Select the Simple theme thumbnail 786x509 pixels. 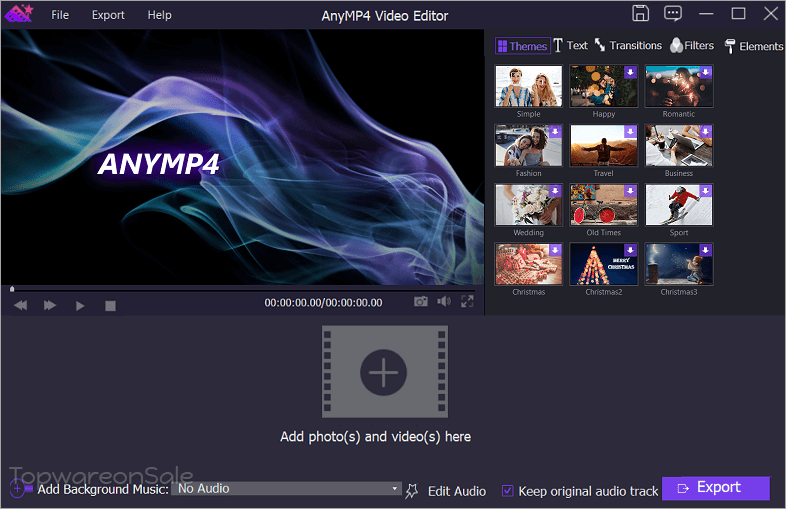[x=528, y=86]
